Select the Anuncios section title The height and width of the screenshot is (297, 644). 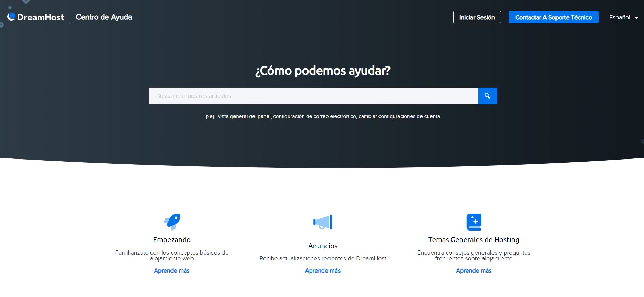323,246
